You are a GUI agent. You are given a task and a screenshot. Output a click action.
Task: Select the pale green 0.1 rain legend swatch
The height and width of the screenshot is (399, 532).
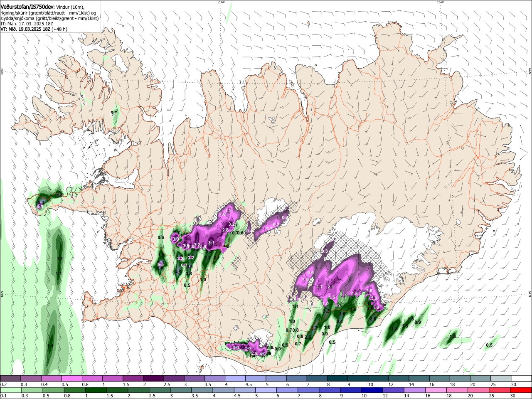10,390
